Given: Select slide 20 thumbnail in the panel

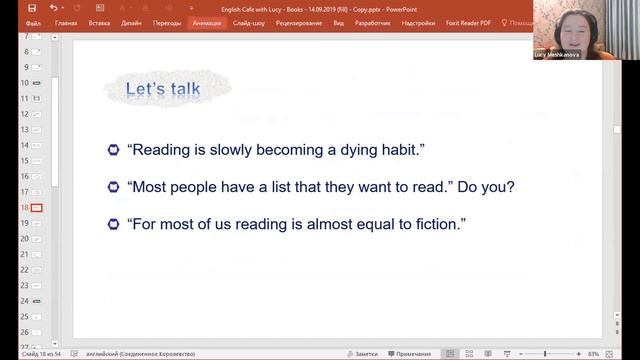Looking at the screenshot, I should tap(36, 239).
